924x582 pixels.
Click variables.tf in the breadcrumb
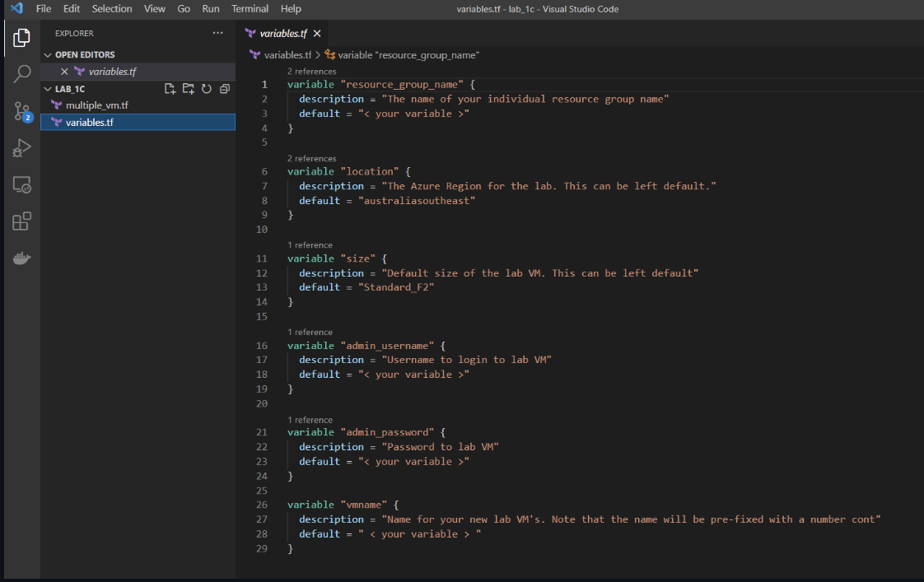287,55
